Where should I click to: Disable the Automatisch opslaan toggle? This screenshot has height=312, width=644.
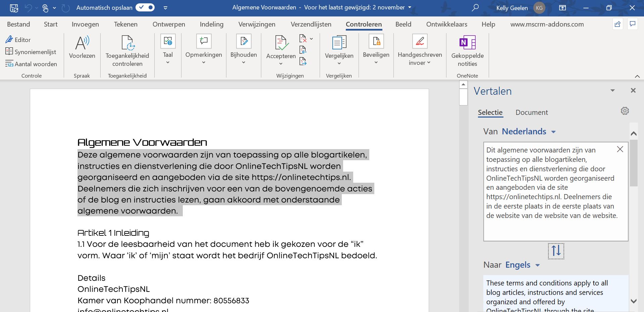pos(145,7)
